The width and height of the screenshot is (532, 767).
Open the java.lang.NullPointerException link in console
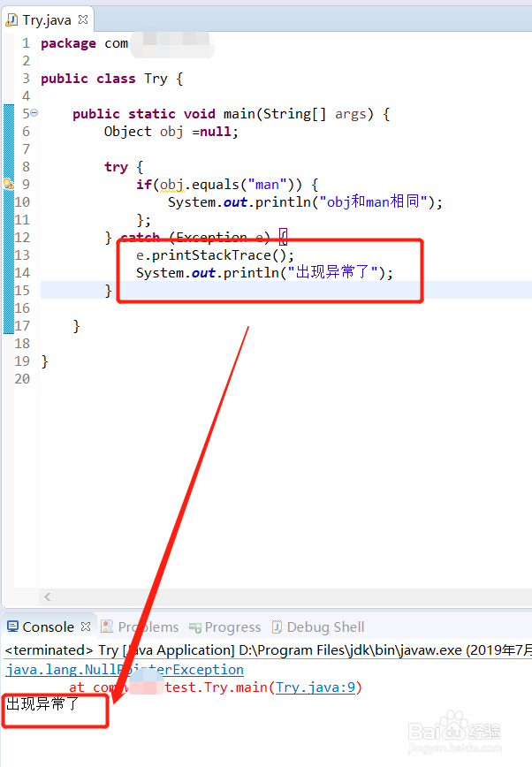[x=125, y=669]
